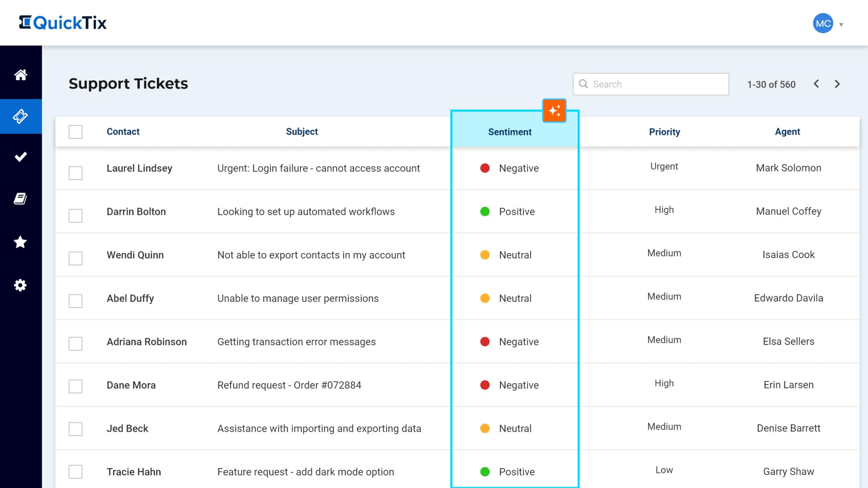Click the Sentiment column header
This screenshot has height=488, width=868.
point(510,132)
